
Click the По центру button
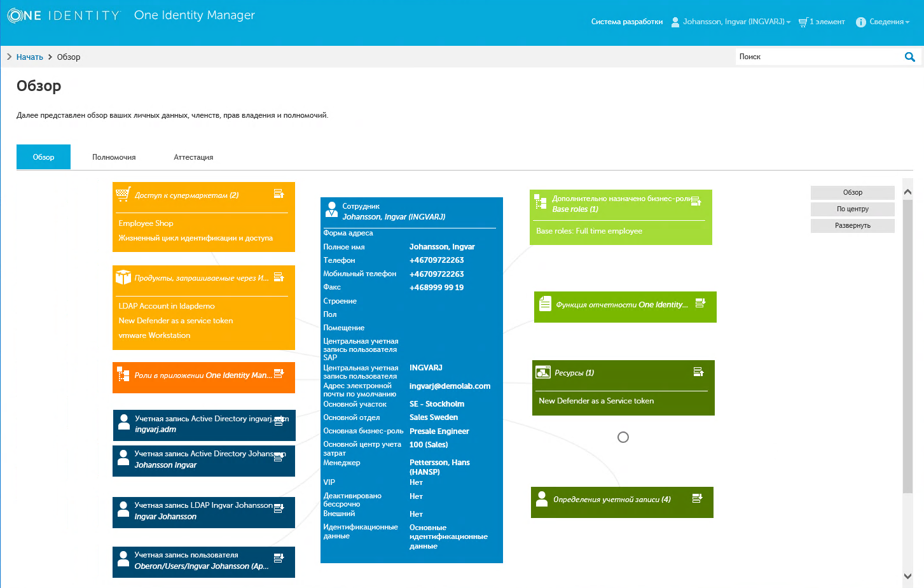853,209
